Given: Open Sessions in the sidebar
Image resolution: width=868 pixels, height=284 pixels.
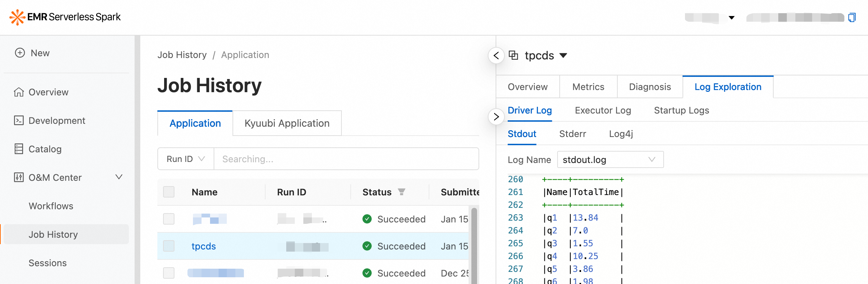Looking at the screenshot, I should (48, 263).
